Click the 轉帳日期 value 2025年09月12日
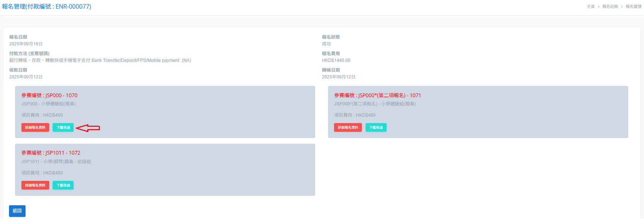 click(x=339, y=77)
